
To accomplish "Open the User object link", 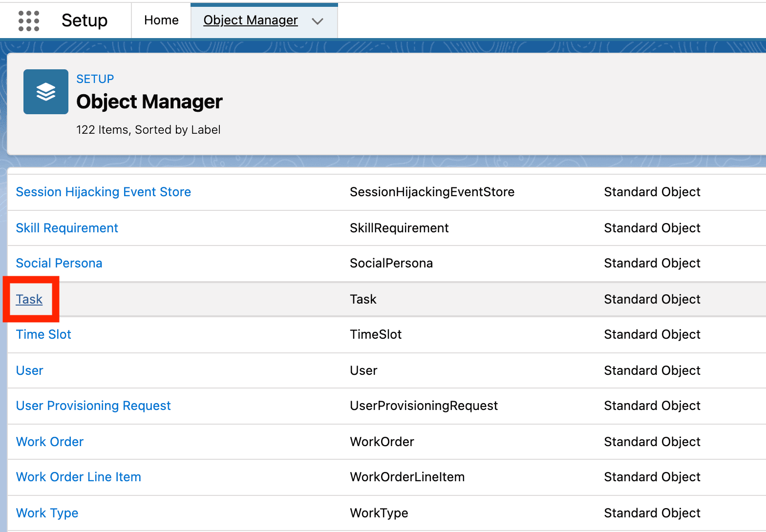I will (x=29, y=370).
